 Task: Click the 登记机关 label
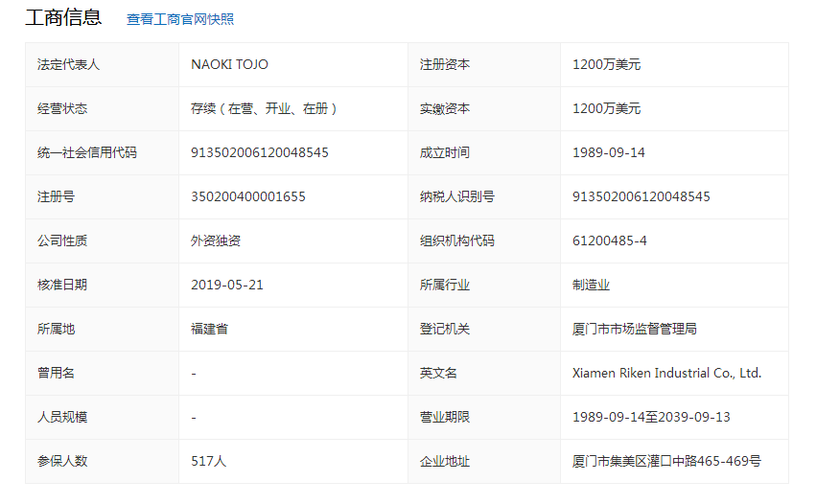click(445, 329)
